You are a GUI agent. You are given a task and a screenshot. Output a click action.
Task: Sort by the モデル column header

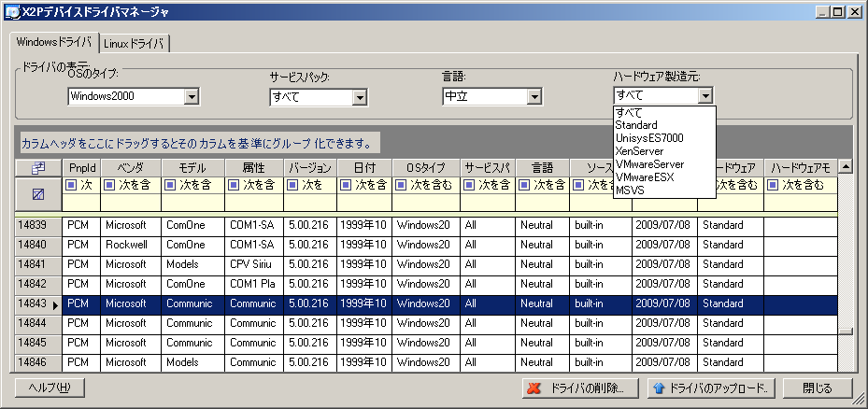coord(192,168)
